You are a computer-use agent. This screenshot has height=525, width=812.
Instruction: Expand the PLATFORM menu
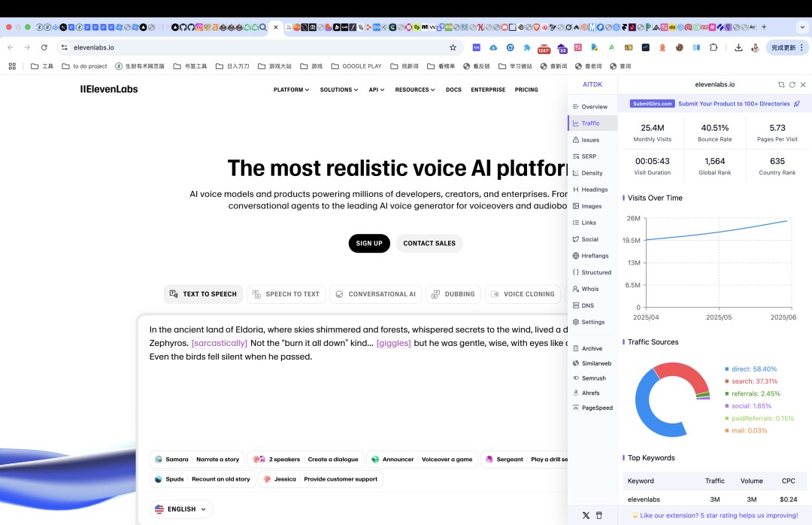[x=291, y=90]
